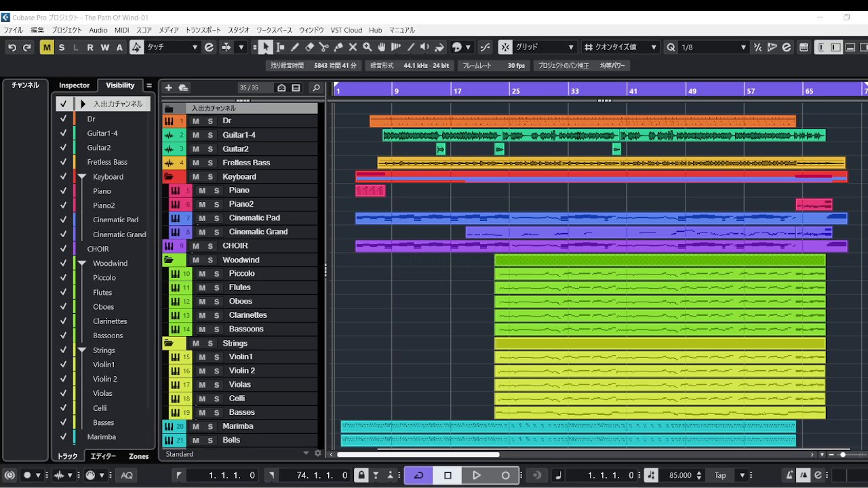The width and height of the screenshot is (868, 488).
Task: Click the Stop transport button
Action: [x=448, y=475]
